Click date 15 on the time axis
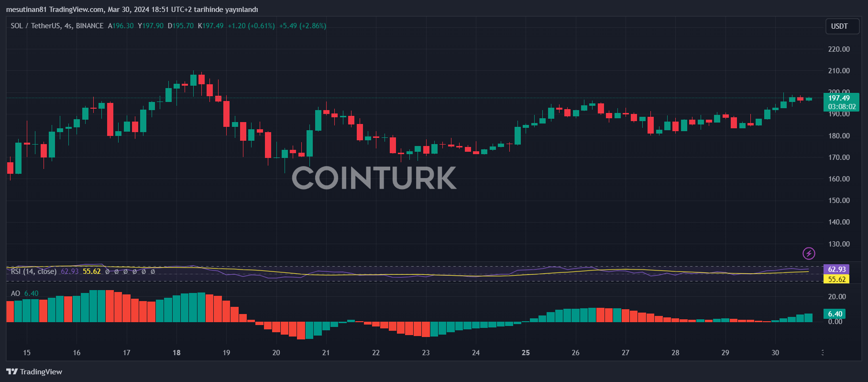868x382 pixels. [27, 353]
